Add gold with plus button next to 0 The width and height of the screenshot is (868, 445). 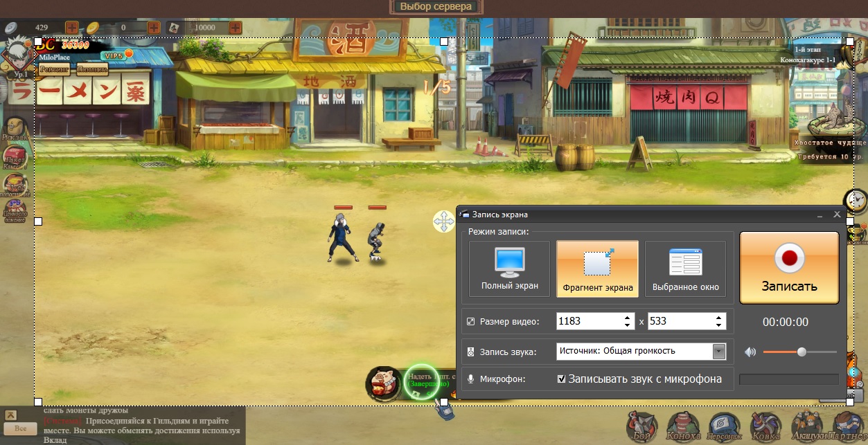153,28
